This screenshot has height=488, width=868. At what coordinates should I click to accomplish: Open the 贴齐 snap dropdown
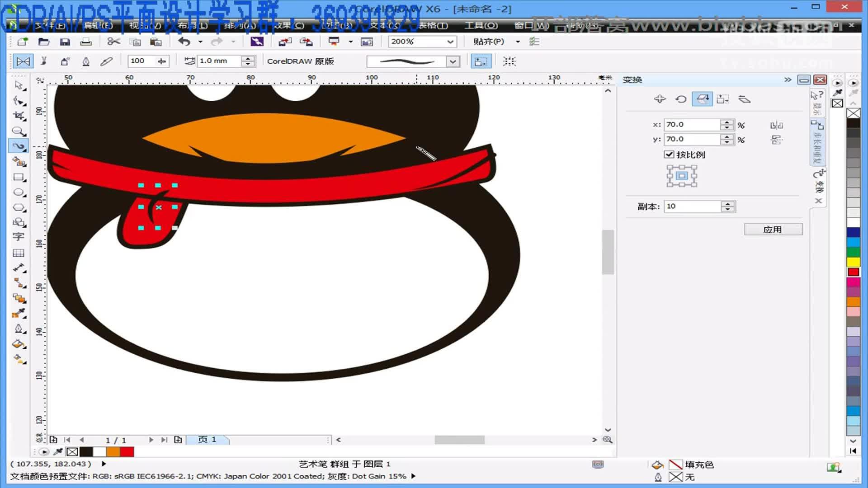(x=517, y=42)
